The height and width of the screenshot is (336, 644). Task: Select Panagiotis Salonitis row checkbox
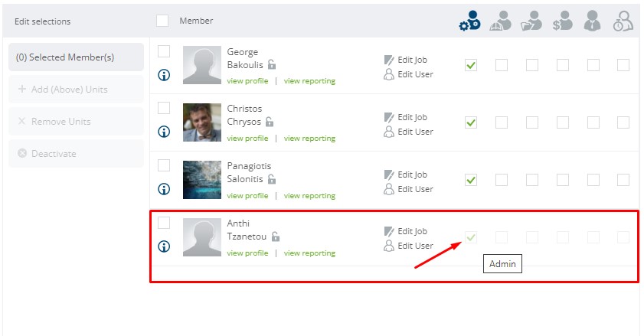tap(164, 165)
